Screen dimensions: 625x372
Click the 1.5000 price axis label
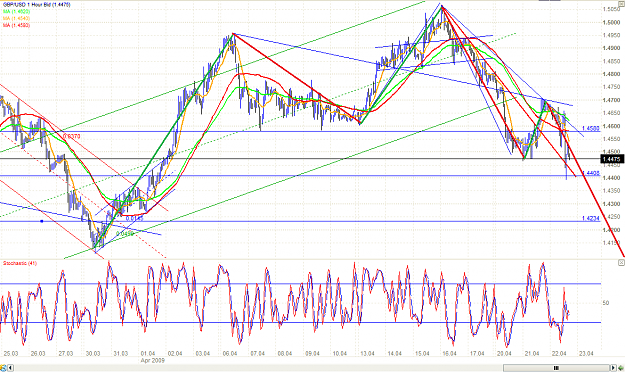tap(611, 22)
